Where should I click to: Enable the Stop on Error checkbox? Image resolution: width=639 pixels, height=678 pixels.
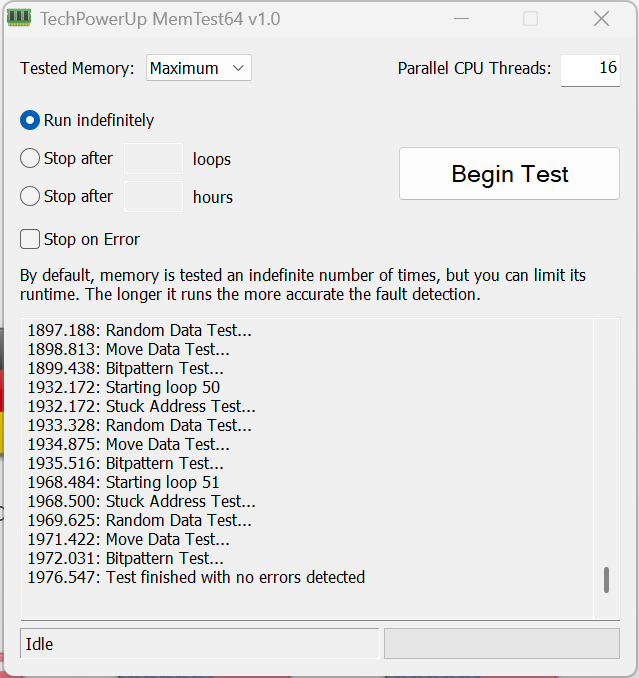point(30,239)
